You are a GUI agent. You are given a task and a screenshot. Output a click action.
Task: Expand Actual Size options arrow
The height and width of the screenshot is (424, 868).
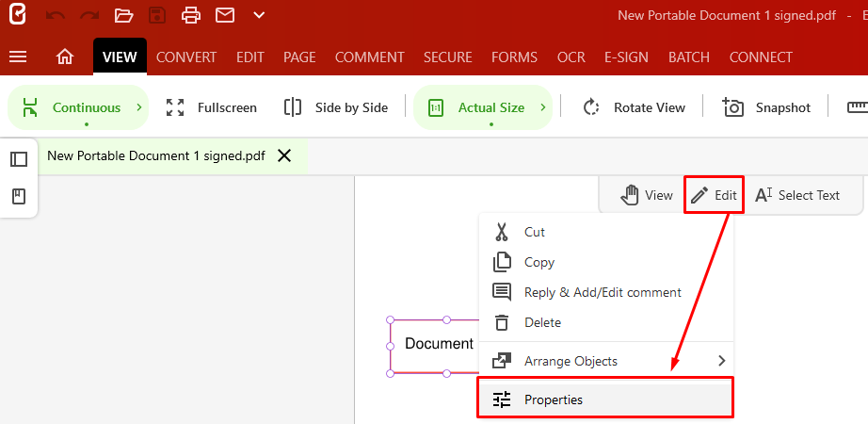click(543, 107)
